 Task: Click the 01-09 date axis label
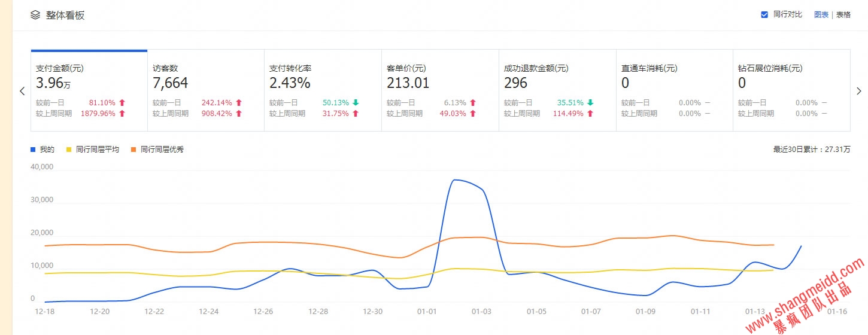pyautogui.click(x=646, y=311)
